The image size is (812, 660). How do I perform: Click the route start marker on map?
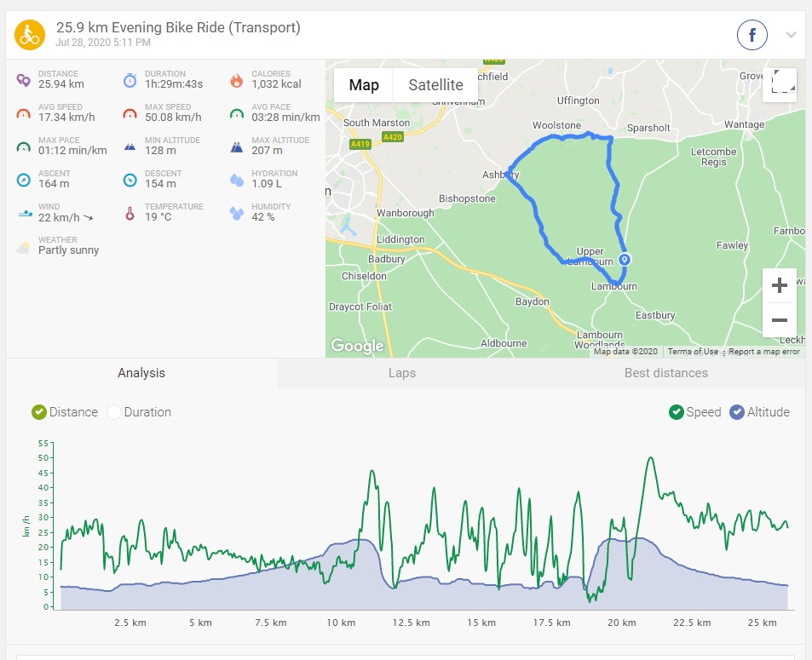tap(625, 259)
